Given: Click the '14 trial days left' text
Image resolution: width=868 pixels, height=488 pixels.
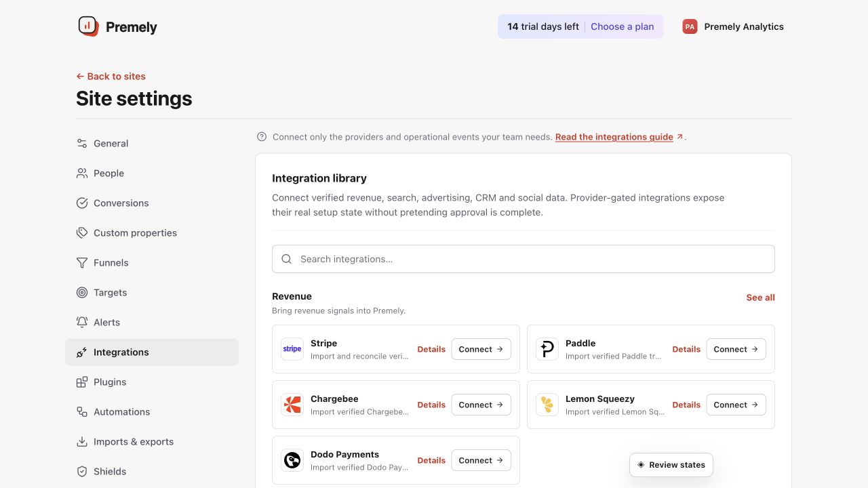Looking at the screenshot, I should (543, 26).
